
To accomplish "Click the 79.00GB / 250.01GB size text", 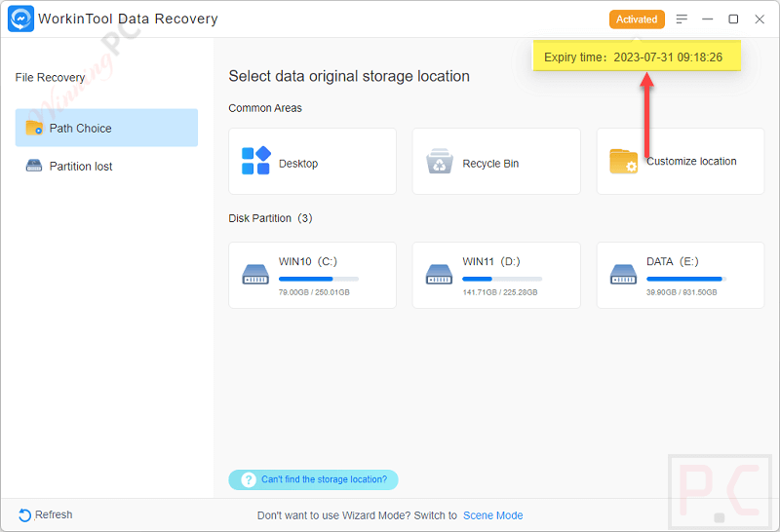I will 314,292.
